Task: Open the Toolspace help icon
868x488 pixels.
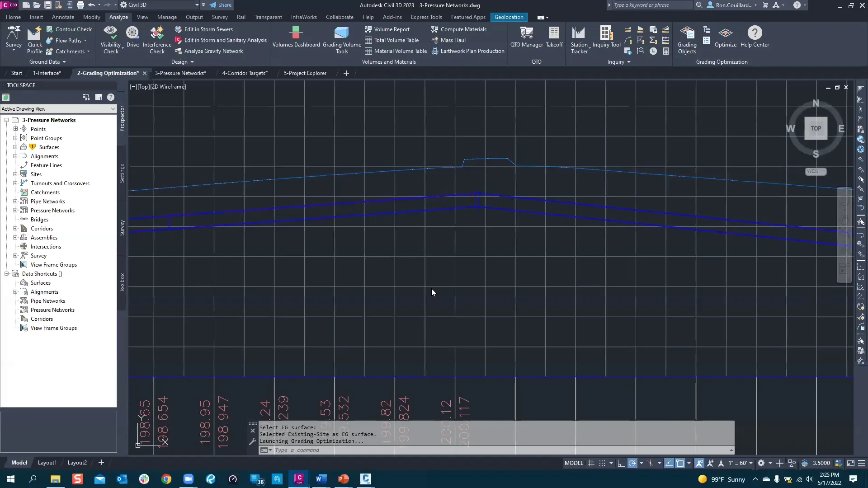Action: pos(111,97)
